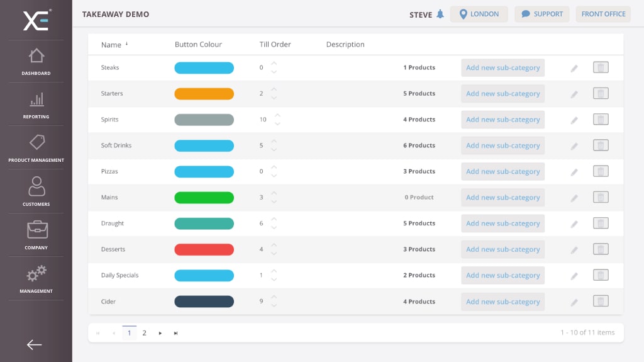The height and width of the screenshot is (362, 644).
Task: Decrease till order for Soft Drinks
Action: (x=274, y=150)
